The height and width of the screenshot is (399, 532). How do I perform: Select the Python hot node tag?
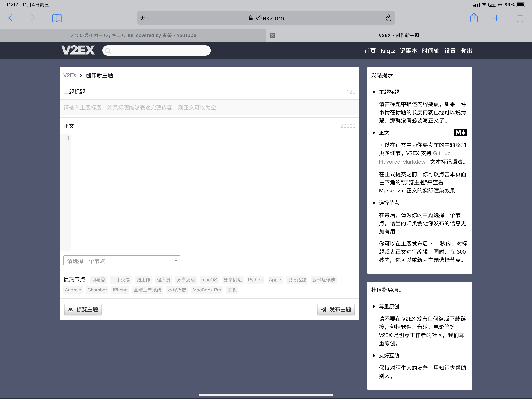255,280
